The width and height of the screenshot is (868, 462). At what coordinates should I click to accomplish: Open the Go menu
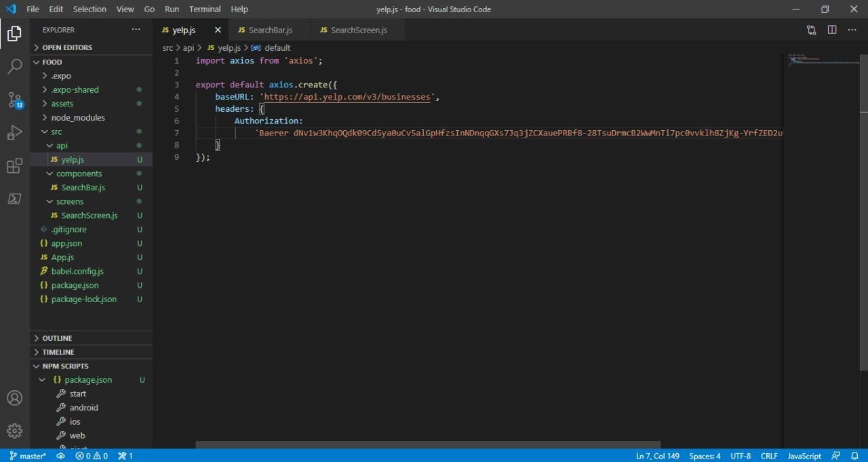coord(149,9)
